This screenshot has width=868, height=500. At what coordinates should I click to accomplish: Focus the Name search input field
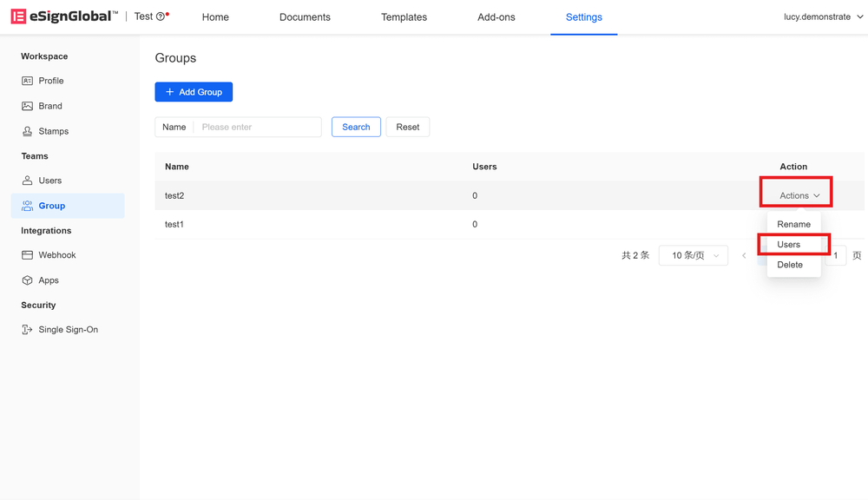pos(258,127)
